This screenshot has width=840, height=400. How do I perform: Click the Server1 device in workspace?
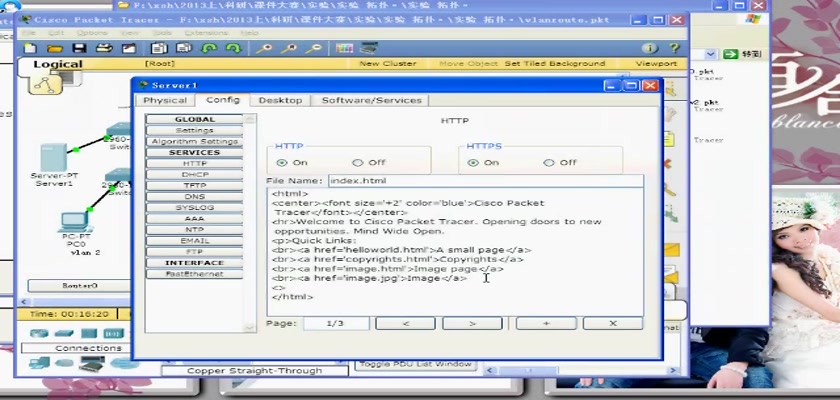(x=53, y=158)
